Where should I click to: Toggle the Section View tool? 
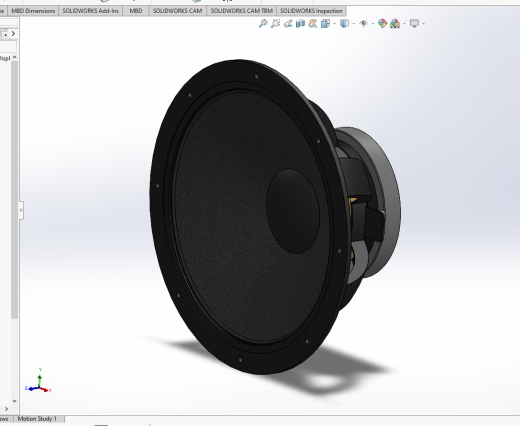(x=300, y=24)
